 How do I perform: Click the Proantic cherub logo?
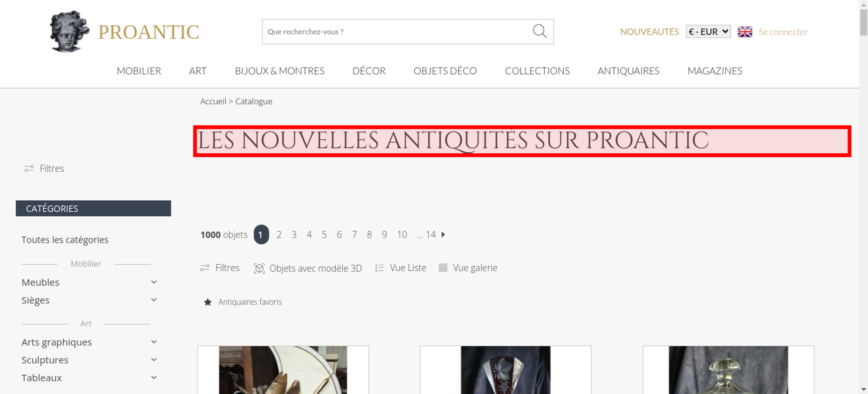click(69, 31)
